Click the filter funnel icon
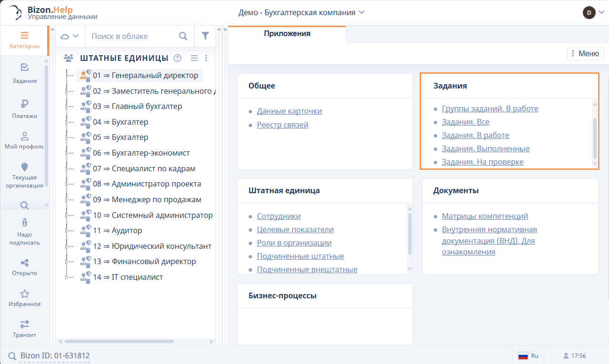Screen dimensions: 609x364 coord(205,36)
